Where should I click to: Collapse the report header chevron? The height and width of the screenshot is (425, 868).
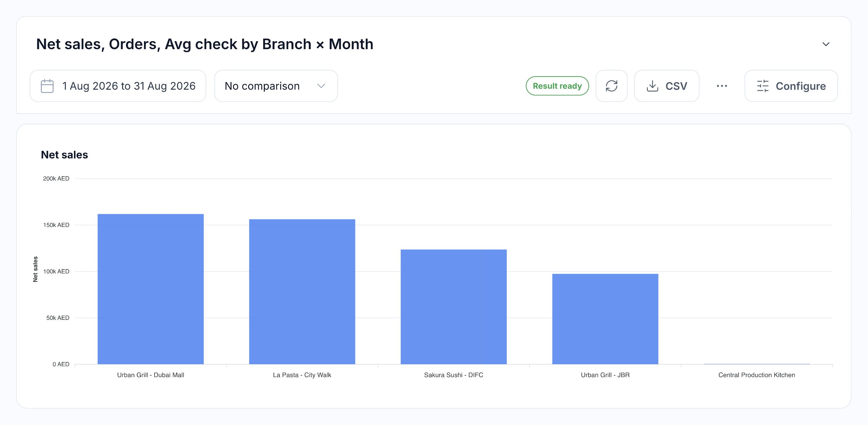826,44
